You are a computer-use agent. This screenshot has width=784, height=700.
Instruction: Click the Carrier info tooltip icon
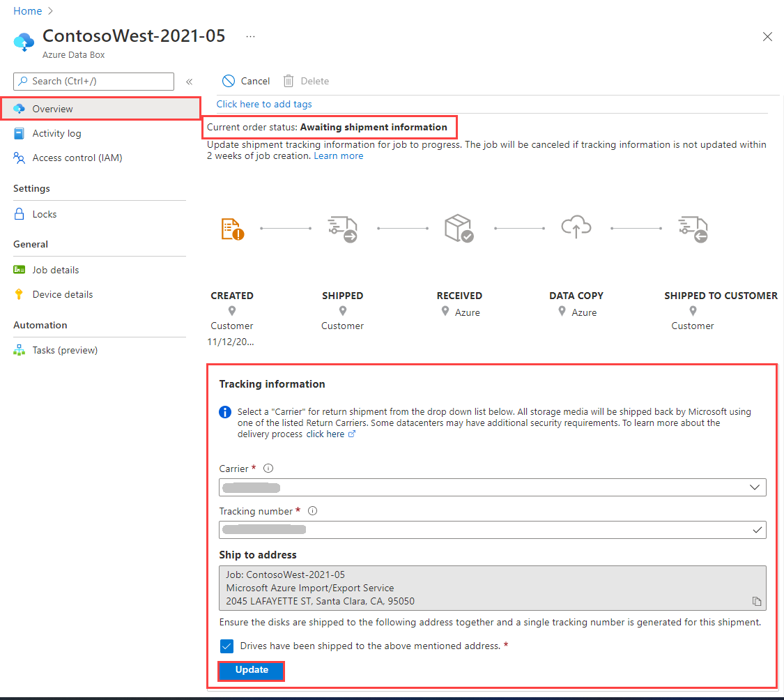coord(268,469)
